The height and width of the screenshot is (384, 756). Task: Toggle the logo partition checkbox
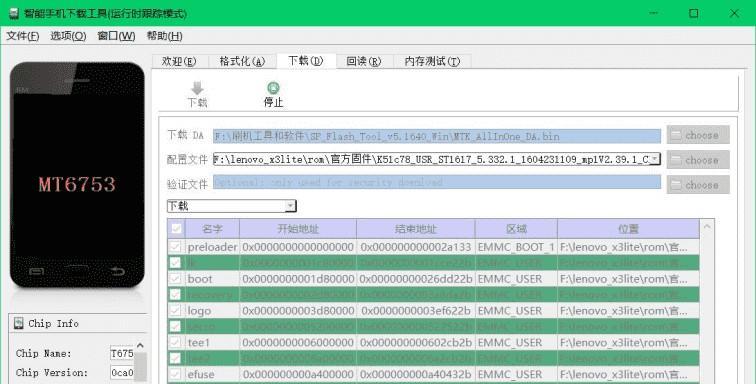pos(176,311)
